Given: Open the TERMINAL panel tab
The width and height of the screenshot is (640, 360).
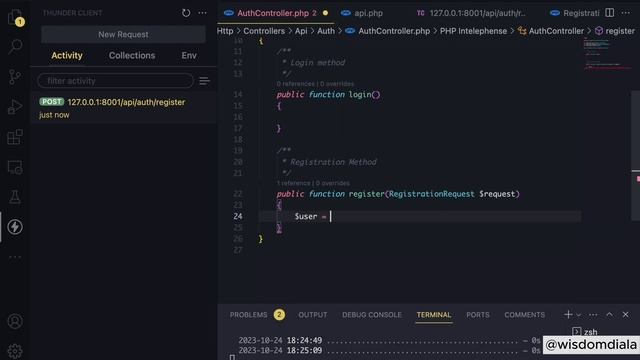Looking at the screenshot, I should [x=433, y=315].
